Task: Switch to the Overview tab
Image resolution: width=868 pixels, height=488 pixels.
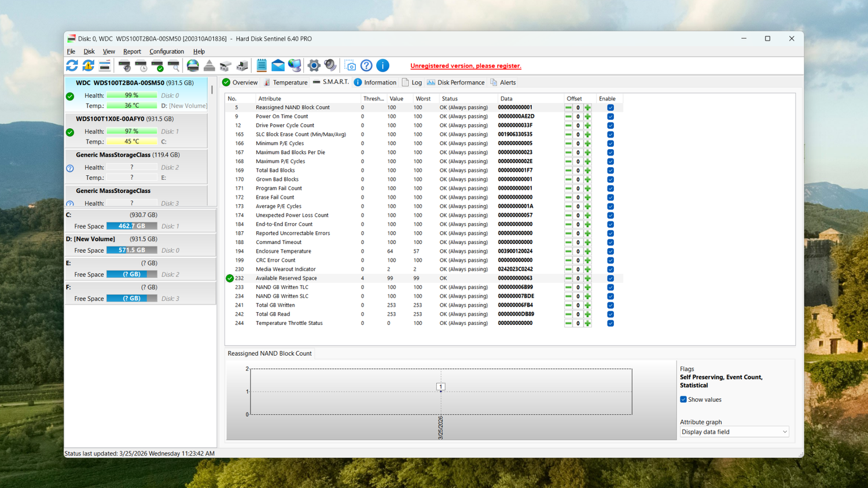Action: (240, 83)
